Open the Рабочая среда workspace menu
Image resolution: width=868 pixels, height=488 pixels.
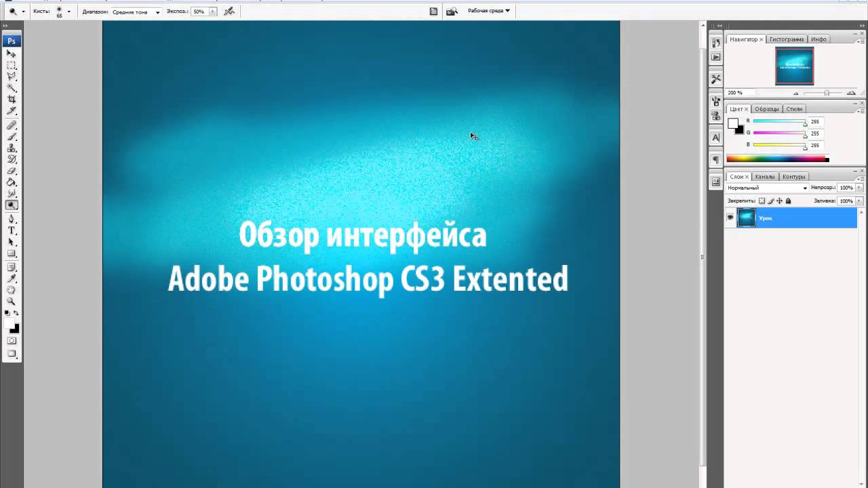click(x=488, y=11)
